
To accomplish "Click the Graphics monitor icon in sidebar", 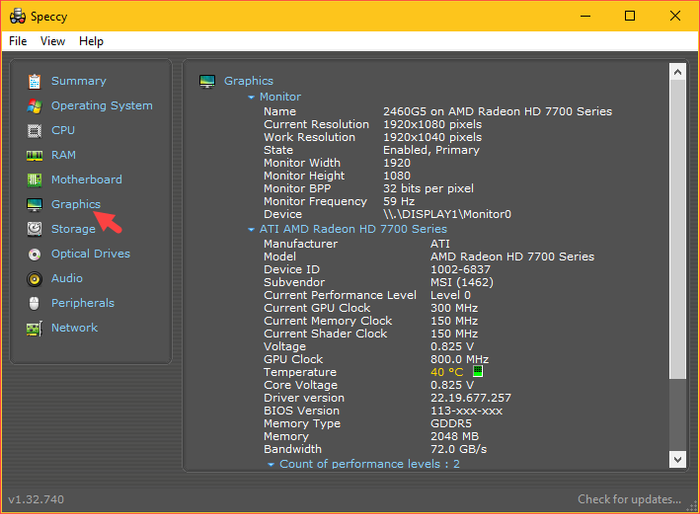I will click(x=34, y=205).
